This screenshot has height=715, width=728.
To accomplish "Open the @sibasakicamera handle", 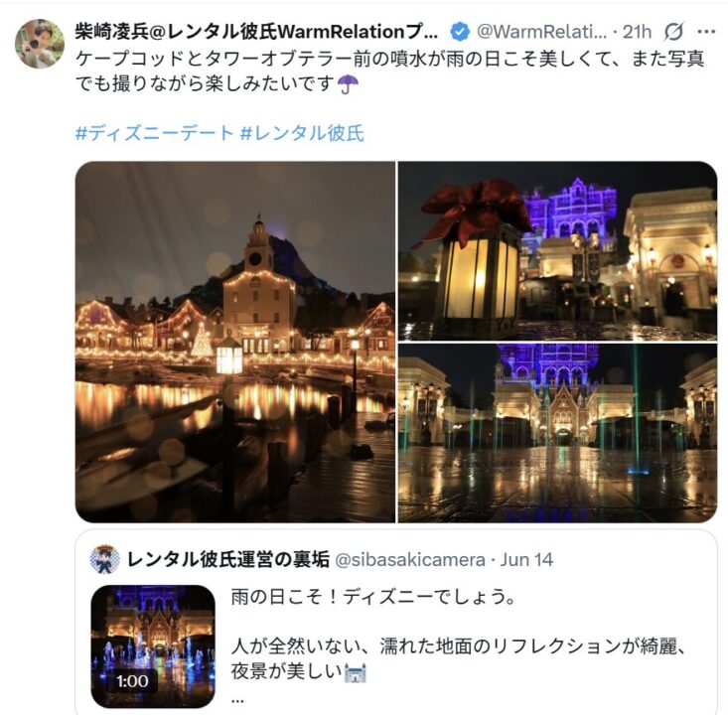I will (x=409, y=560).
